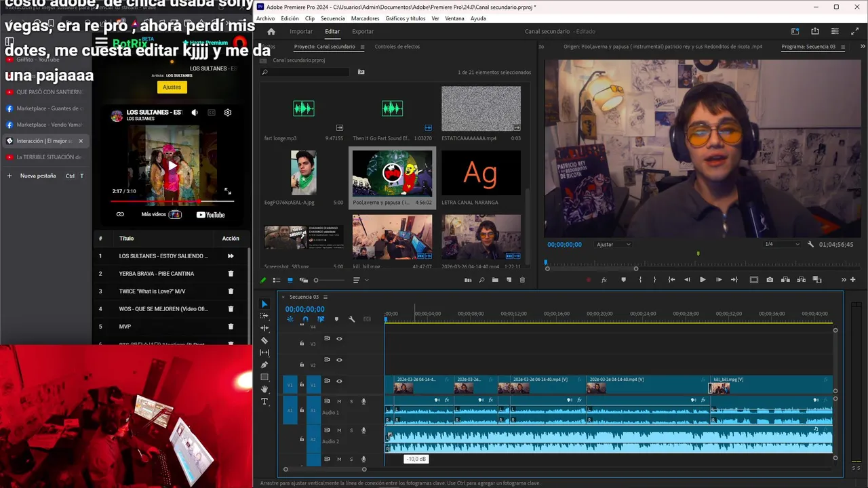The image size is (868, 488).
Task: Step forward one frame in Program monitor
Action: pyautogui.click(x=719, y=279)
